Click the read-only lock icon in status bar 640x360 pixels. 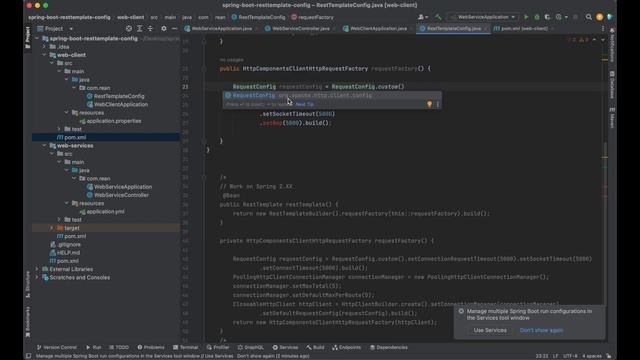pyautogui.click(x=609, y=356)
